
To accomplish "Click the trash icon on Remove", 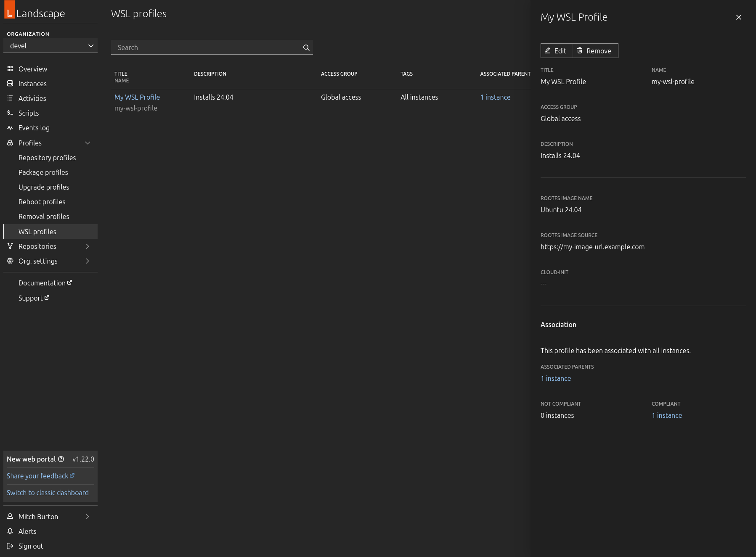I will 580,50.
